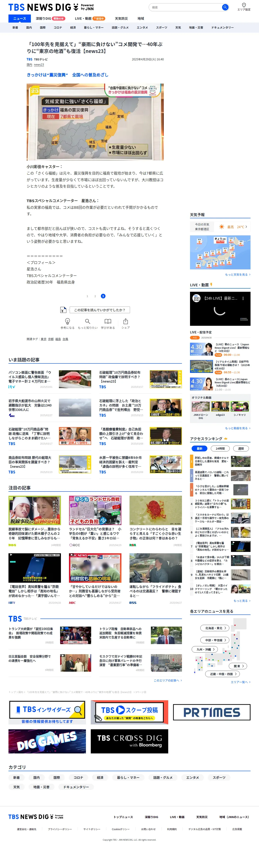Open 北海道・東北 area button

(215, 628)
